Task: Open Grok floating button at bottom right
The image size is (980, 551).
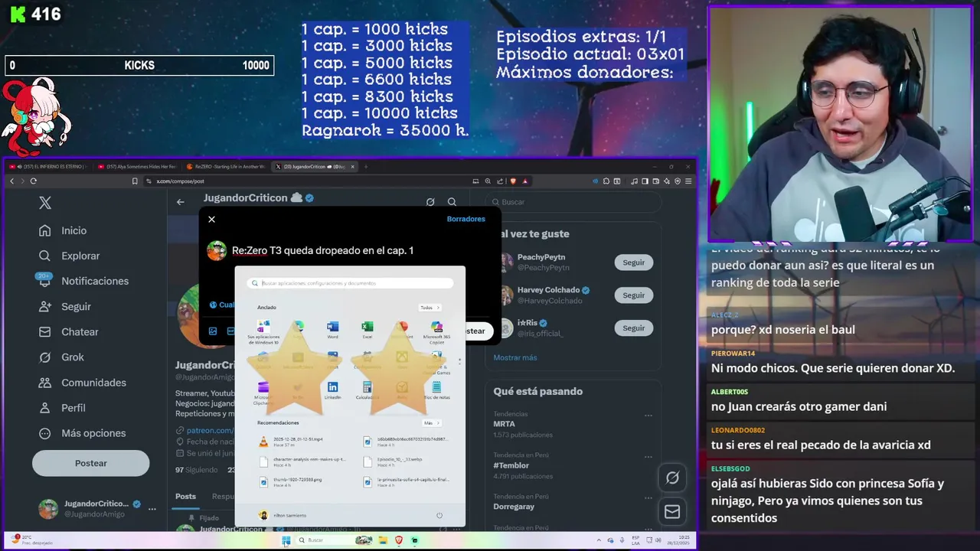Action: [x=672, y=478]
